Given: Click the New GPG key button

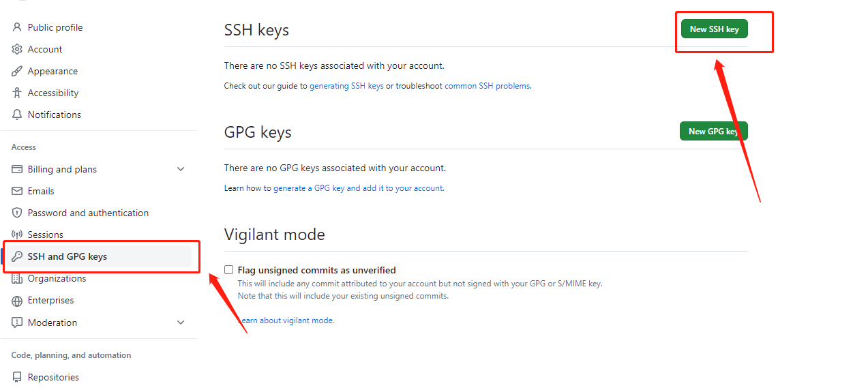Looking at the screenshot, I should [x=713, y=131].
